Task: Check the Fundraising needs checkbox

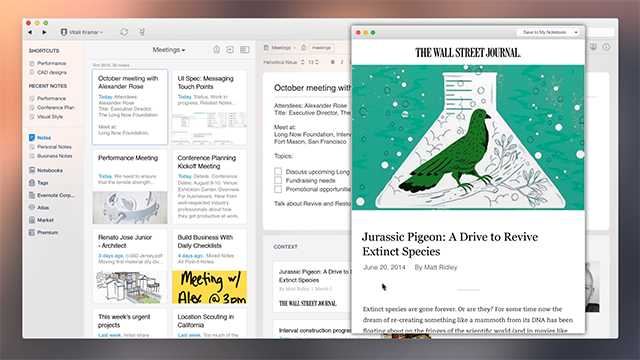Action: [278, 180]
